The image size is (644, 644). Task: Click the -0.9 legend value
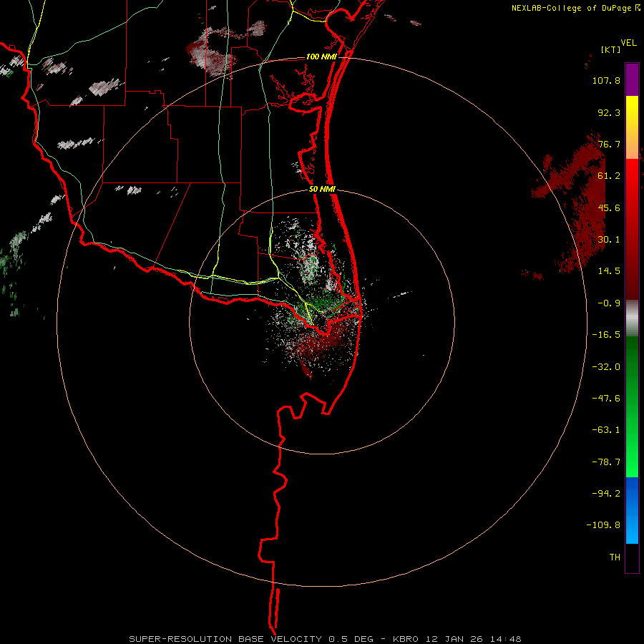tap(609, 303)
